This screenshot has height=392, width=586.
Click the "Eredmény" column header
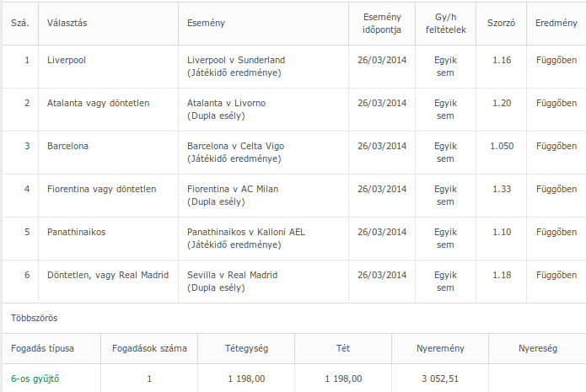(x=556, y=23)
